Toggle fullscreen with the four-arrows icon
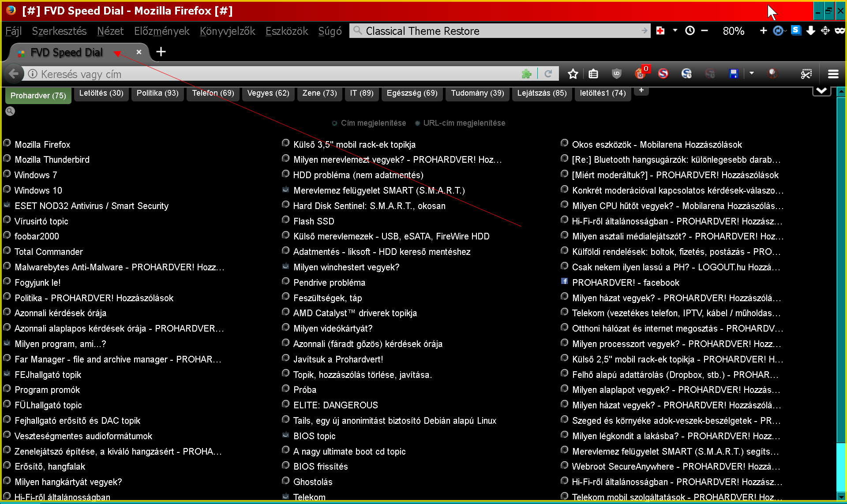This screenshot has height=504, width=847. point(825,30)
